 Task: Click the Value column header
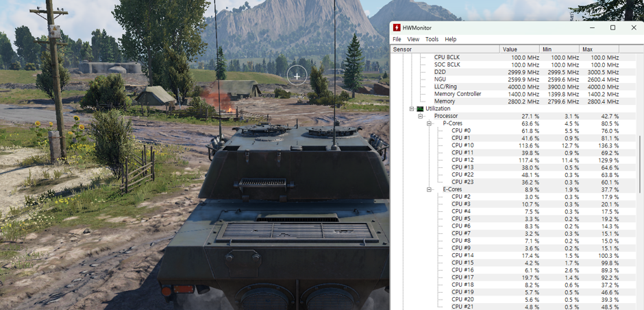(519, 49)
